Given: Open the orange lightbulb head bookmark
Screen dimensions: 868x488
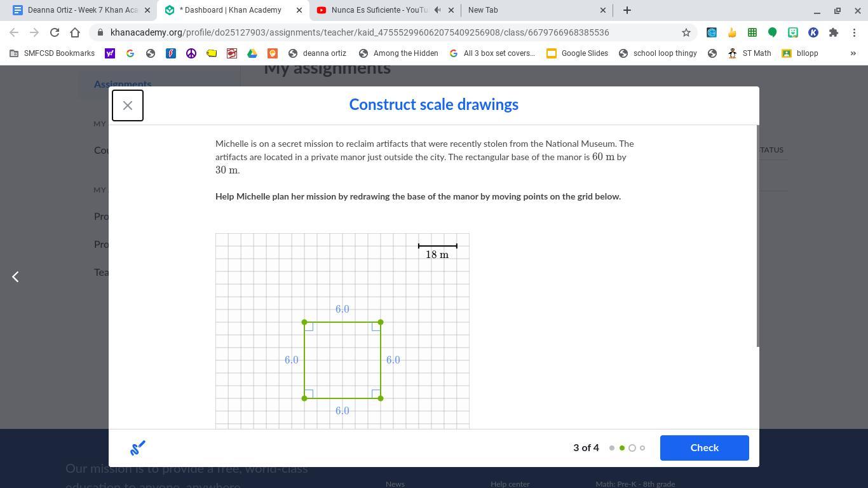Looking at the screenshot, I should click(x=273, y=53).
